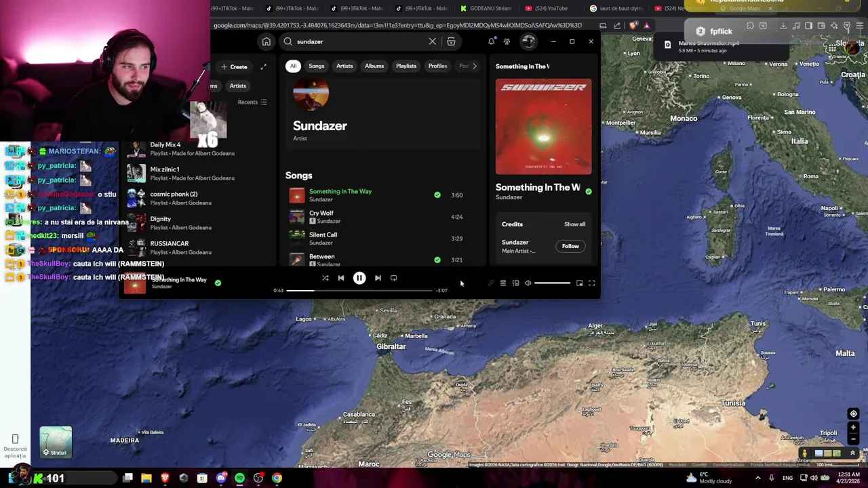Filter the library by Artists chip
868x488 pixels.
(x=237, y=86)
